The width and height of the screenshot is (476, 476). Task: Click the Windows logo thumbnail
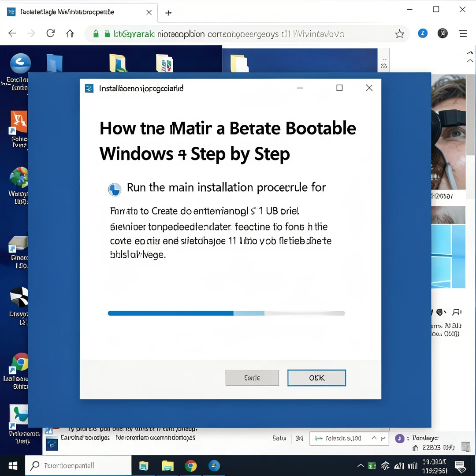click(x=448, y=256)
